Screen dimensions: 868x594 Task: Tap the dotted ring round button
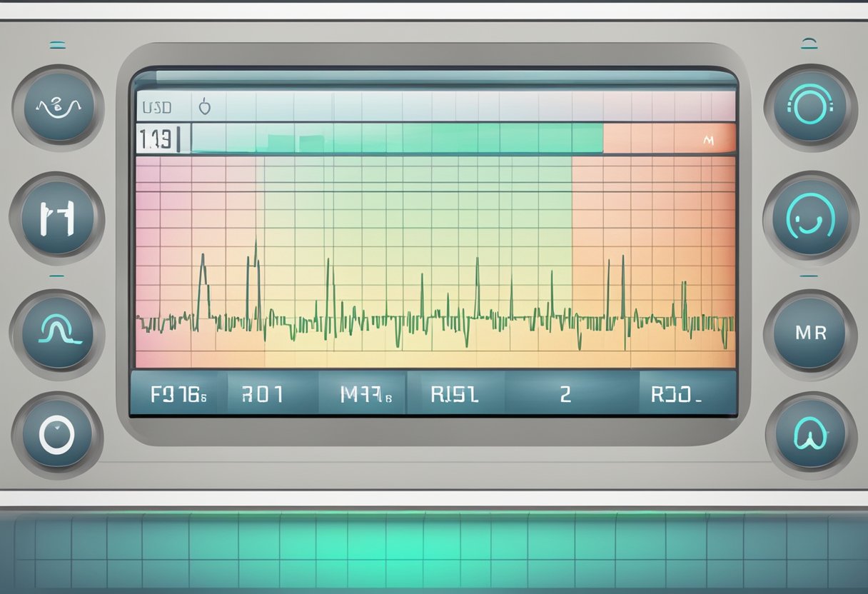[810, 107]
